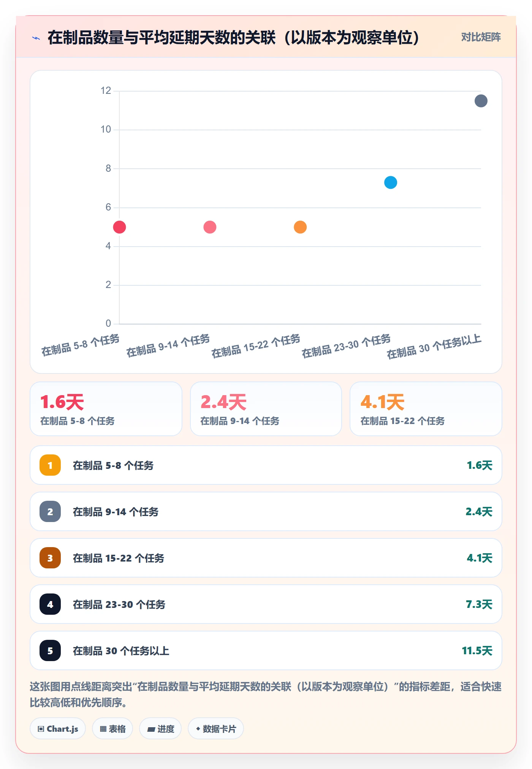Click the gray rank 2 badge
This screenshot has height=769, width=532.
[50, 511]
